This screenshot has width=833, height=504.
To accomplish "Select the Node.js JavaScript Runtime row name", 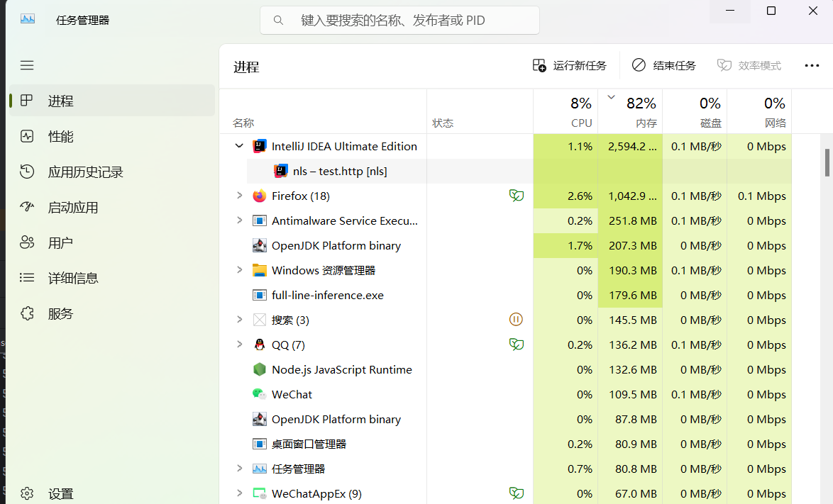I will point(341,369).
